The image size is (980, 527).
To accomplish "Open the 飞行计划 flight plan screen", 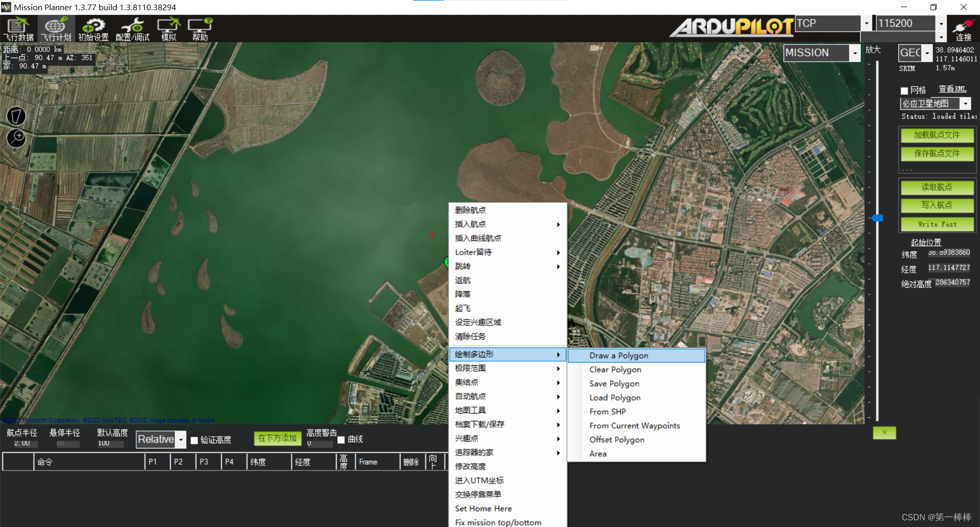I will pyautogui.click(x=56, y=29).
